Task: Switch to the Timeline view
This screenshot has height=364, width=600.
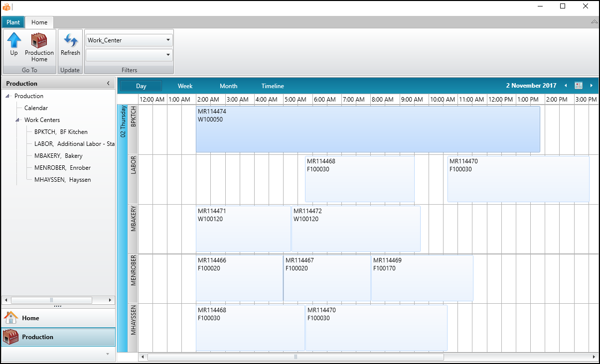Action: point(272,85)
